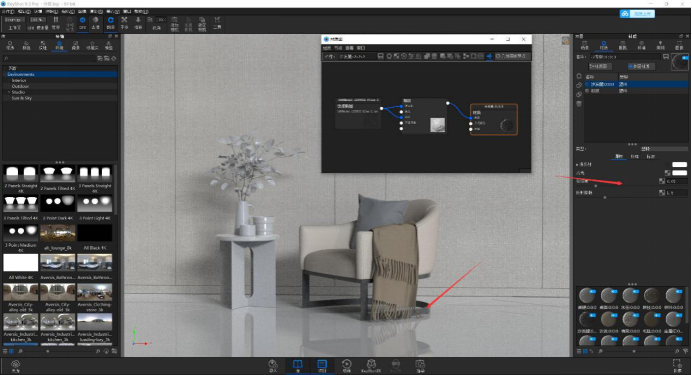The image size is (692, 375).
Task: Select the Outdoor environments folder
Action: click(x=20, y=86)
